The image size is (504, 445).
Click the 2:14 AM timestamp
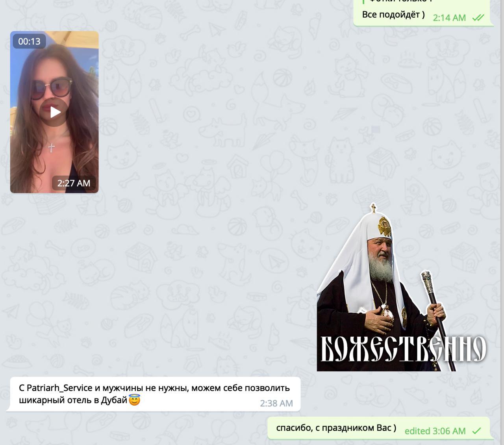pyautogui.click(x=449, y=18)
